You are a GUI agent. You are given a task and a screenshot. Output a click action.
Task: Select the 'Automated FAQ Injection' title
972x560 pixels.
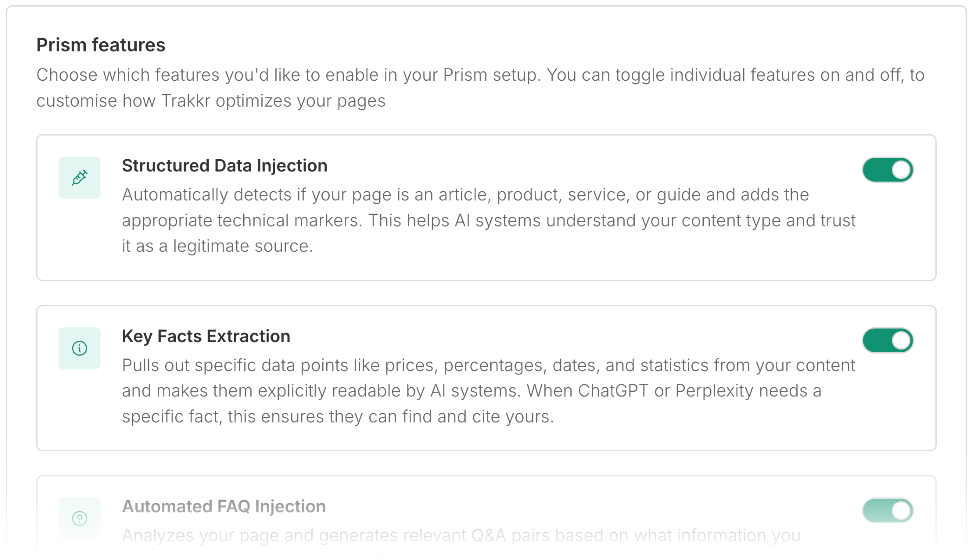point(223,506)
